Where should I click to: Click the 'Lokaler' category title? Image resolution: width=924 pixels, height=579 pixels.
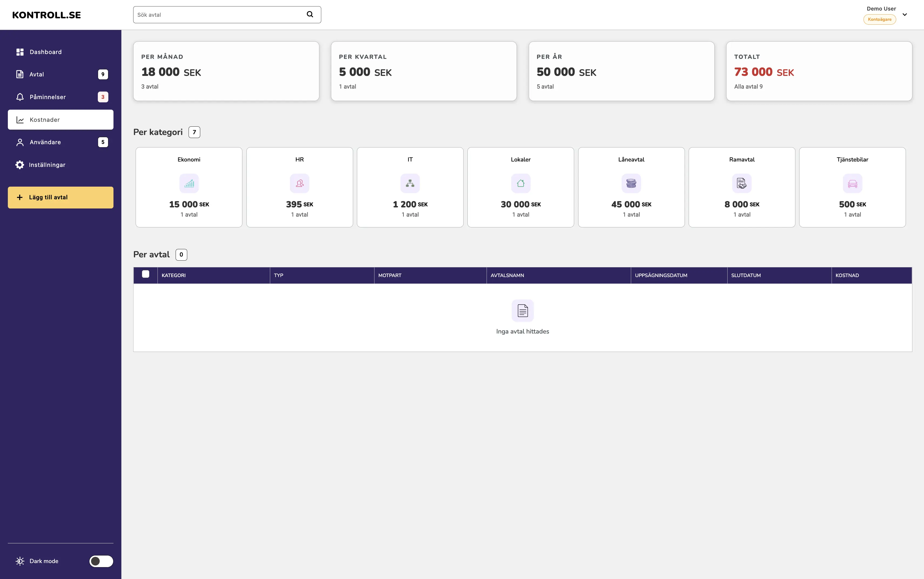tap(521, 159)
